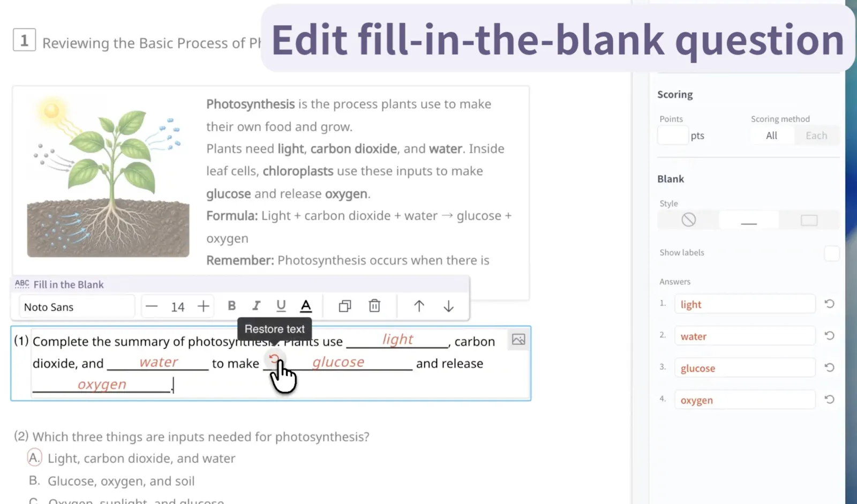
Task: Toggle bold formatting in the toolbar
Action: [231, 306]
